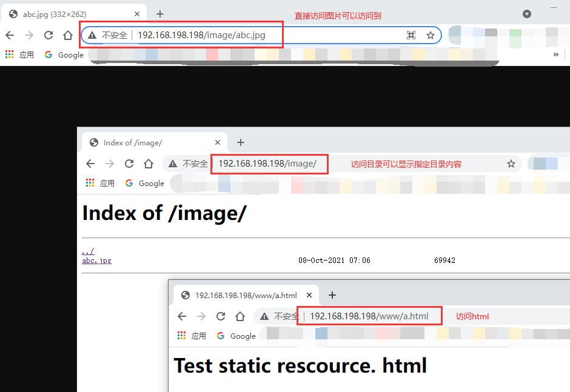Open new tab in Index of /image/ window

pyautogui.click(x=241, y=142)
